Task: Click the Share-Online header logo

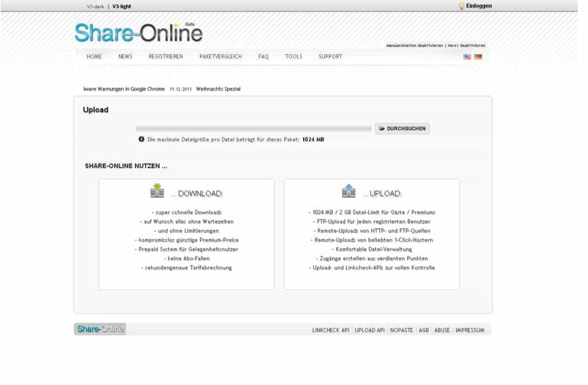Action: (139, 32)
